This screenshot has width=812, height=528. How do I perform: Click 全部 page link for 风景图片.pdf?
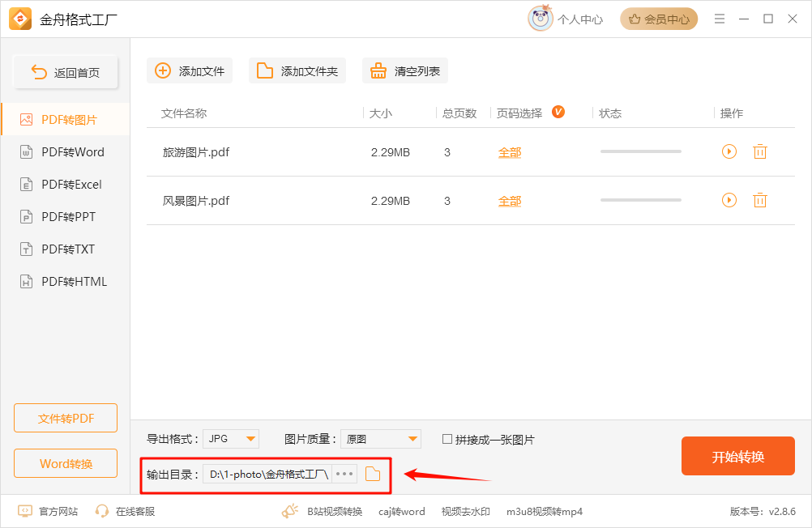(510, 201)
